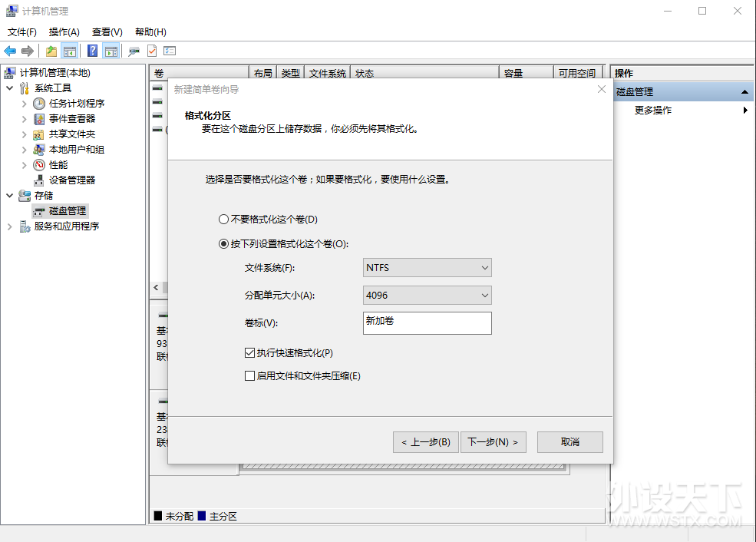Expand the 本地用户和组 node
The image size is (756, 542).
[x=24, y=150]
